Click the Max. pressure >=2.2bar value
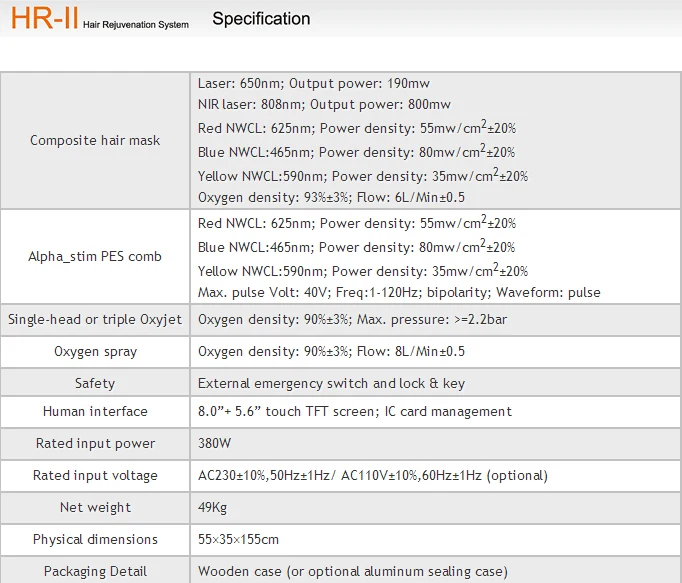 click(432, 319)
